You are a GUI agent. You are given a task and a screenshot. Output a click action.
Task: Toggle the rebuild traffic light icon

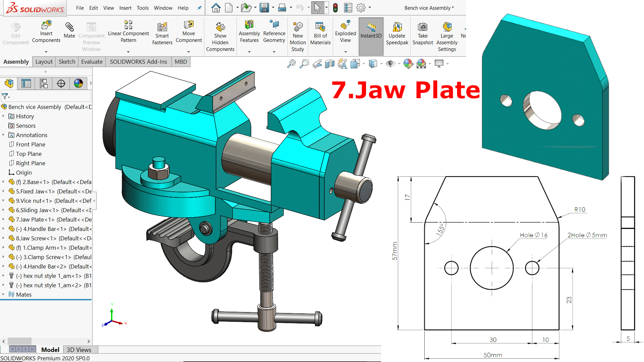(x=335, y=8)
